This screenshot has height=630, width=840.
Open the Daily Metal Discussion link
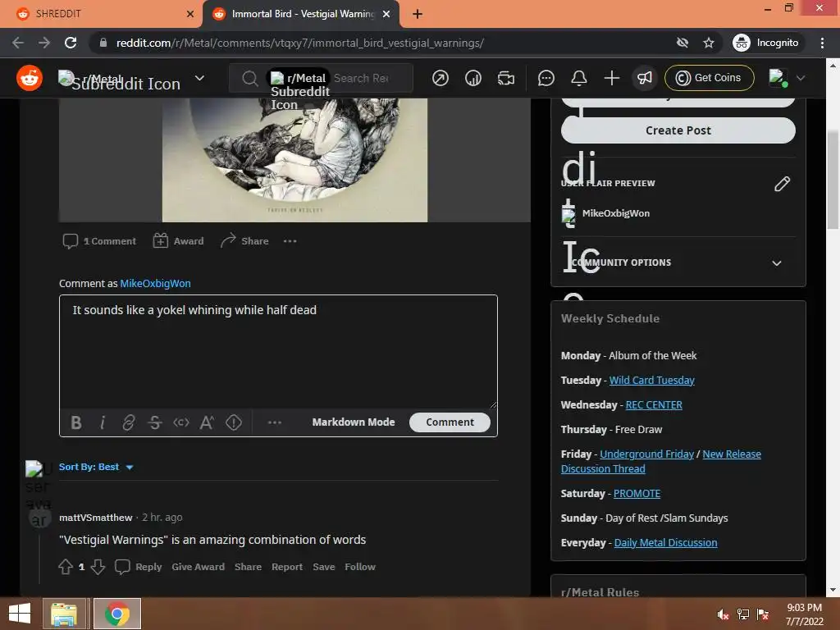click(x=665, y=543)
